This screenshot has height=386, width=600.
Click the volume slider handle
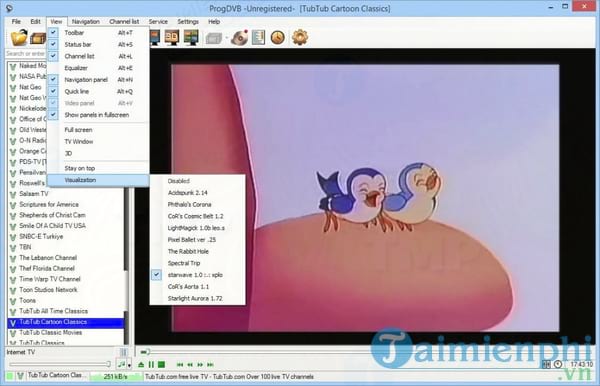click(x=108, y=364)
